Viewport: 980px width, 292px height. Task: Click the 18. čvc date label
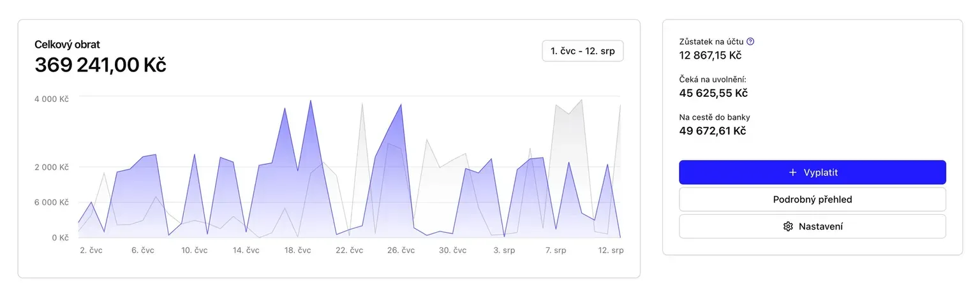click(x=298, y=251)
